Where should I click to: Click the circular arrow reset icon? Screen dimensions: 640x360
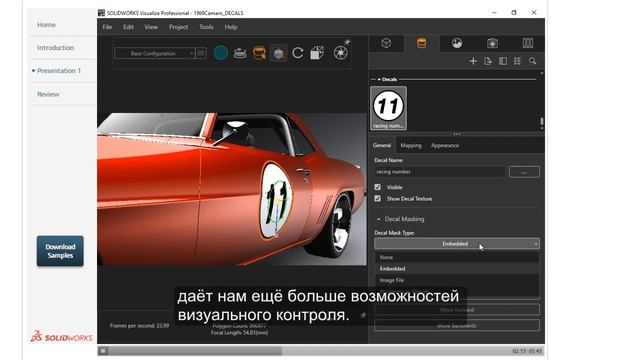coord(298,53)
